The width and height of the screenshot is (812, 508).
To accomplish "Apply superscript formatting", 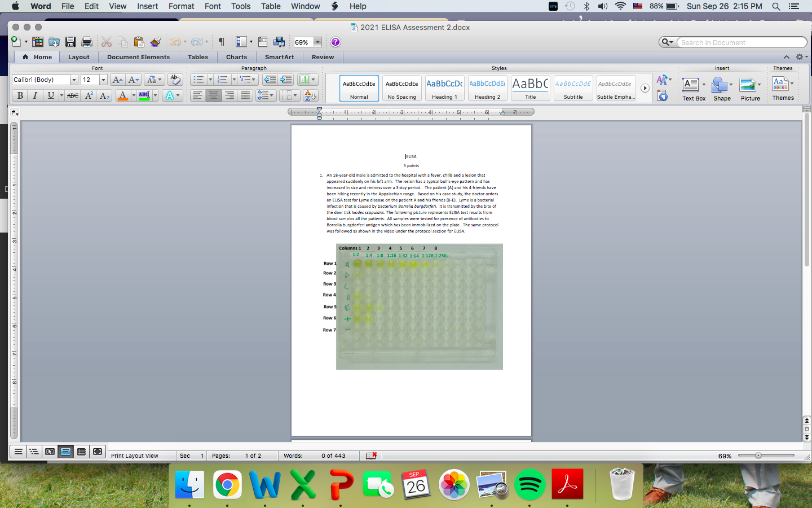I will (x=89, y=95).
